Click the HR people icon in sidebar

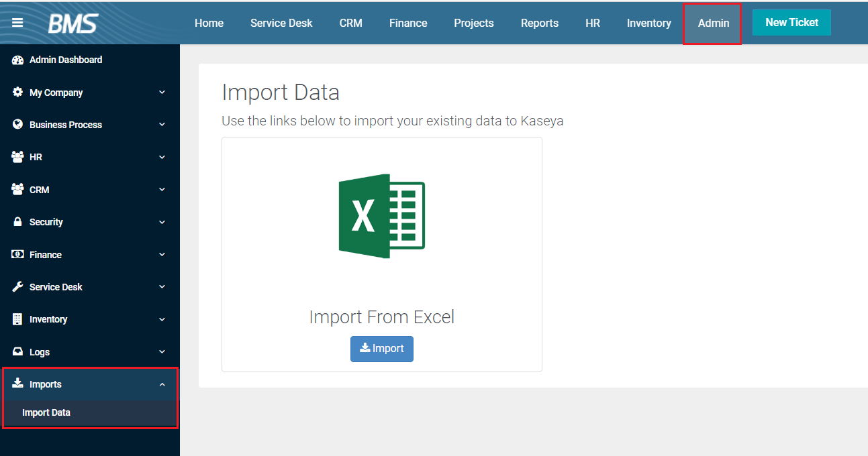point(18,157)
